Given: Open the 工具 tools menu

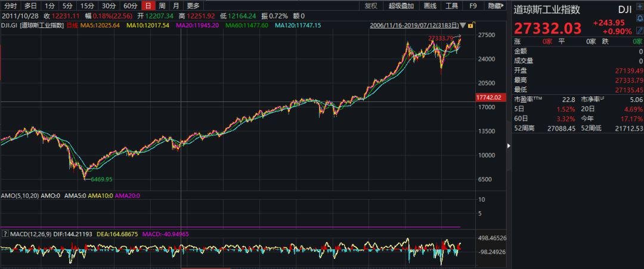Looking at the screenshot, I should click(x=452, y=6).
